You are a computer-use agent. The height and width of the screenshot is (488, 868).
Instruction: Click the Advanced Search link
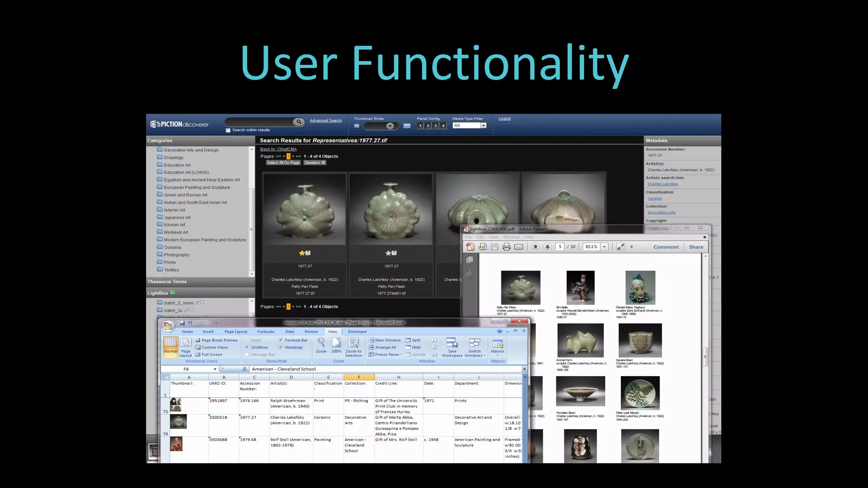[x=325, y=121]
